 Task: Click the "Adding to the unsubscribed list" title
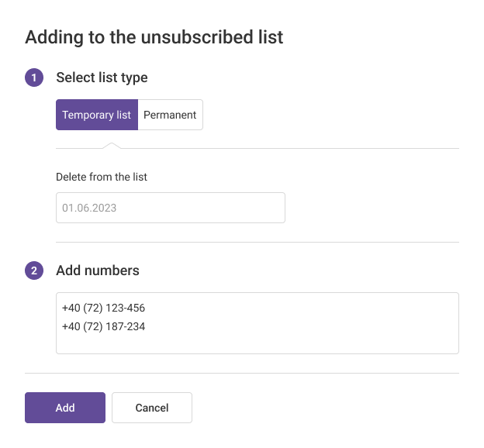pos(154,36)
